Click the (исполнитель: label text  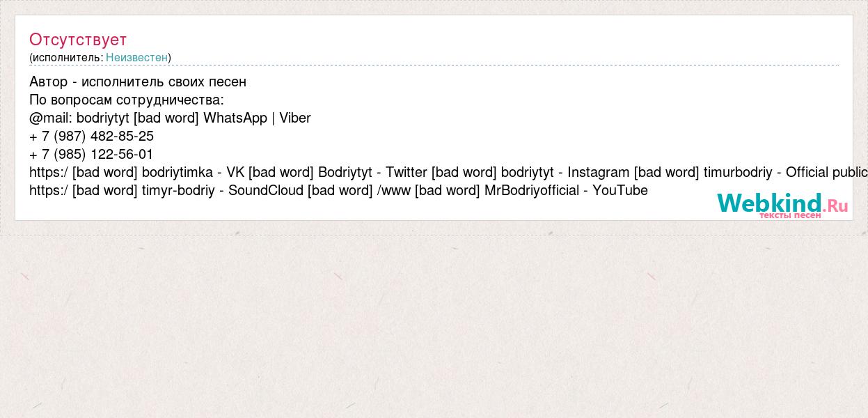(x=66, y=57)
